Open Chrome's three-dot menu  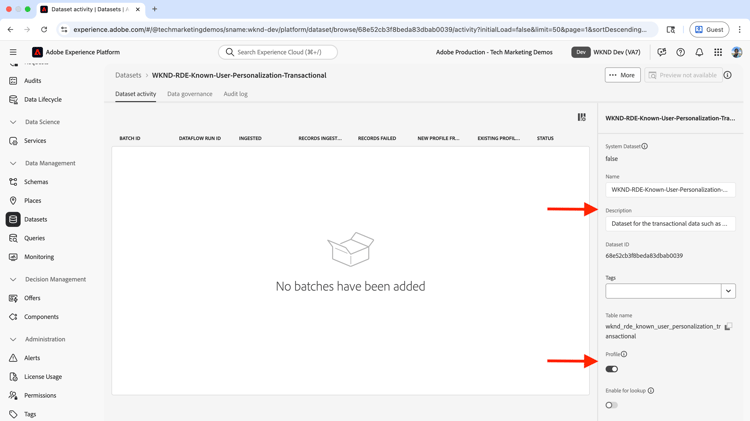coord(739,30)
